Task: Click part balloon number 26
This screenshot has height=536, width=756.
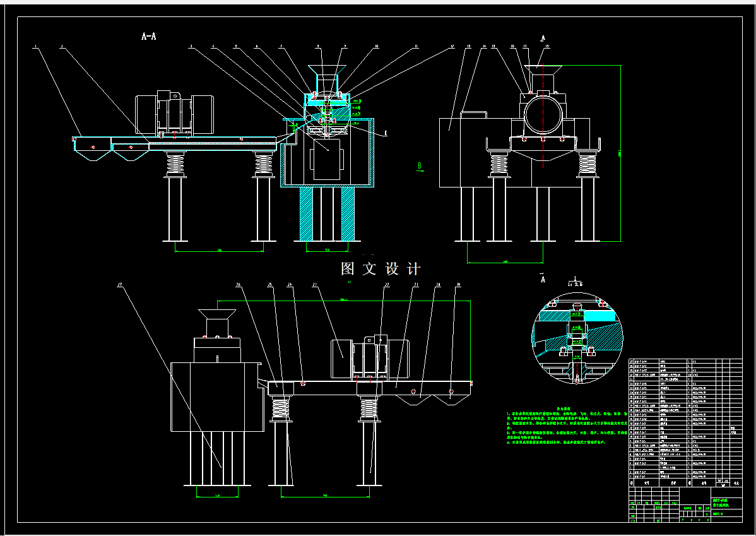Action: (x=238, y=285)
